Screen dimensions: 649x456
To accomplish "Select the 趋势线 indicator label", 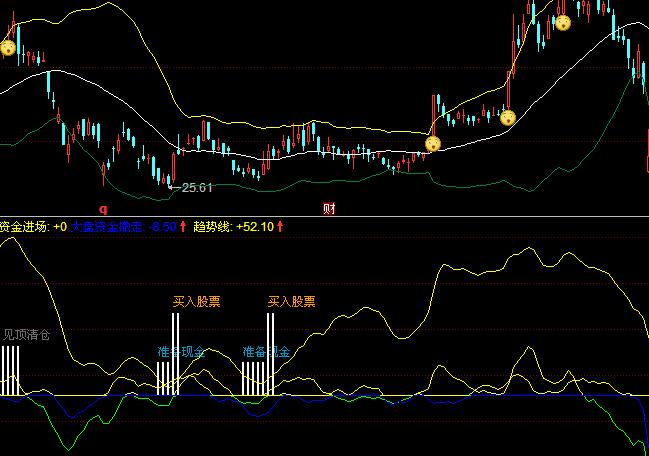I will click(x=211, y=227).
